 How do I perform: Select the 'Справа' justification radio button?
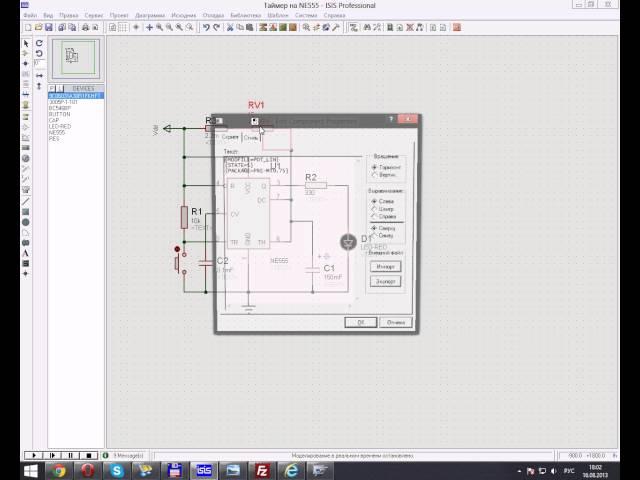(x=374, y=216)
